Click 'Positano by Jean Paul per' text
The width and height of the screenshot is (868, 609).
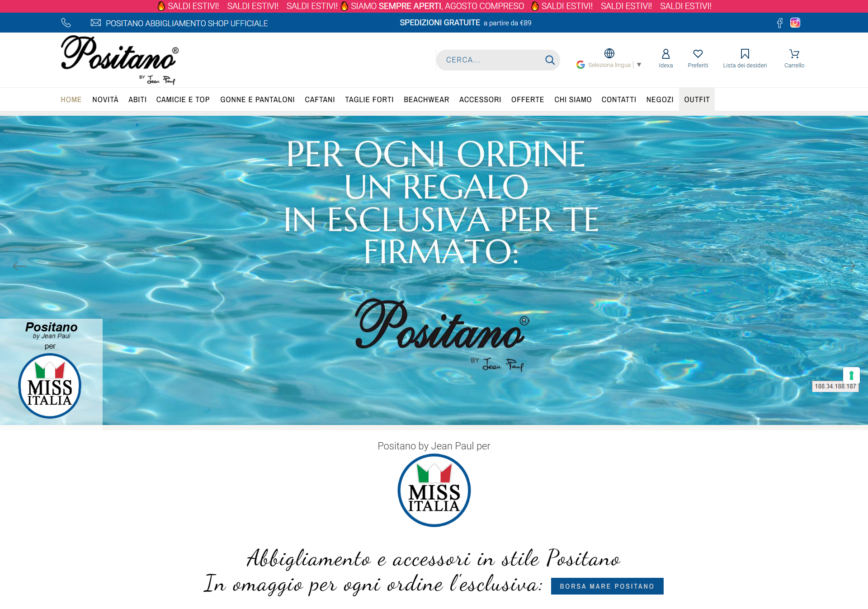[x=434, y=446]
